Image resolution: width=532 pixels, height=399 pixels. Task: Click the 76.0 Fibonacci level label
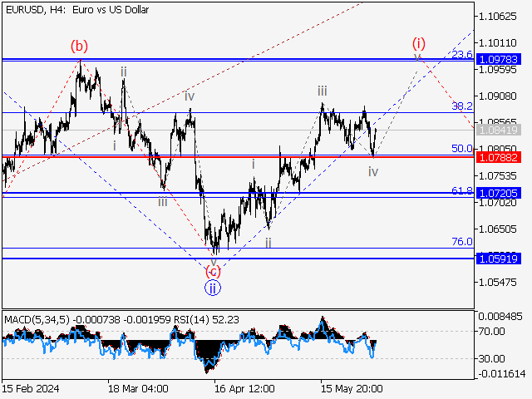[x=462, y=242]
